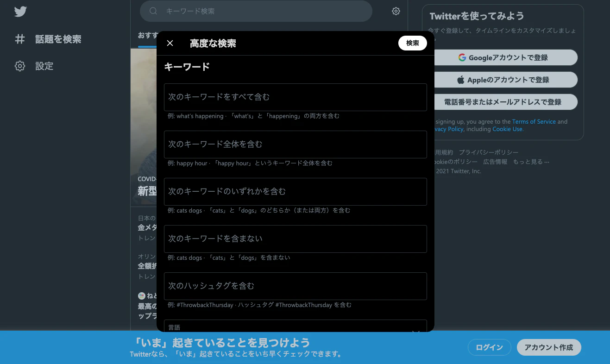Image resolution: width=610 pixels, height=364 pixels.
Task: Click the search magnifier icon
Action: click(154, 11)
